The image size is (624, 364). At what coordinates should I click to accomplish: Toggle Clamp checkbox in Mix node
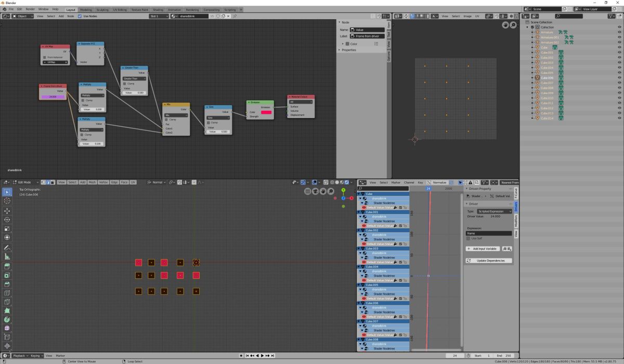166,120
